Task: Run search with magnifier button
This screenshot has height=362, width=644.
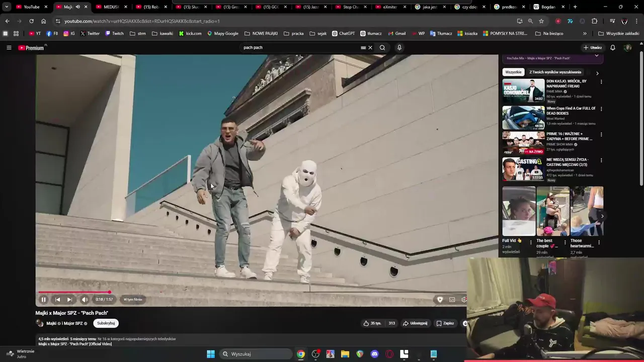Action: coord(382,48)
